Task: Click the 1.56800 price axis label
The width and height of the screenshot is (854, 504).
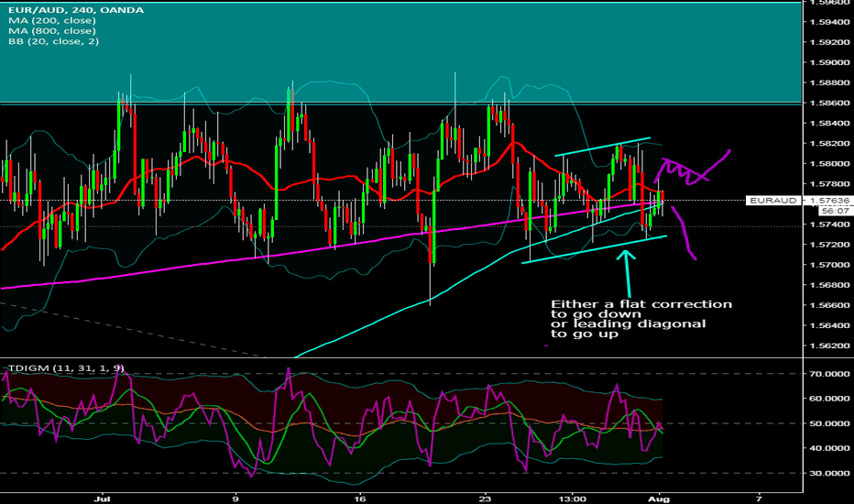Action: 829,284
